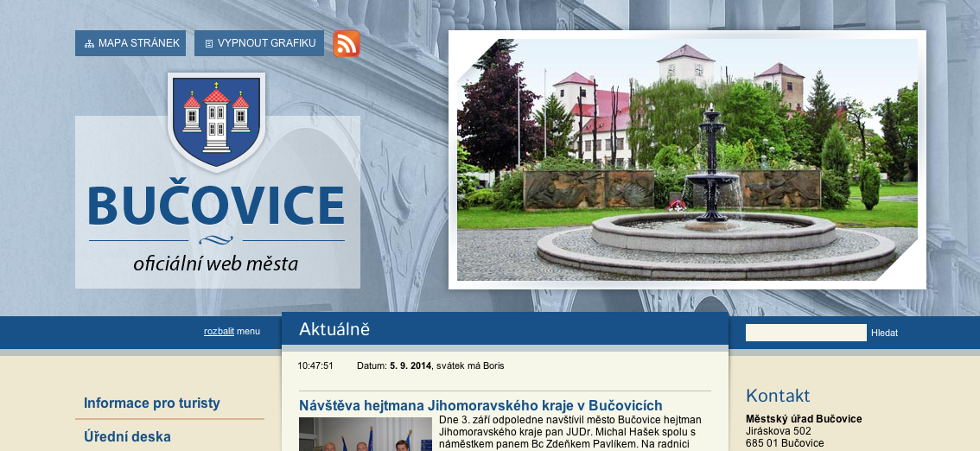Expand the menu via the rozbalit link
The height and width of the screenshot is (451, 980).
click(219, 331)
